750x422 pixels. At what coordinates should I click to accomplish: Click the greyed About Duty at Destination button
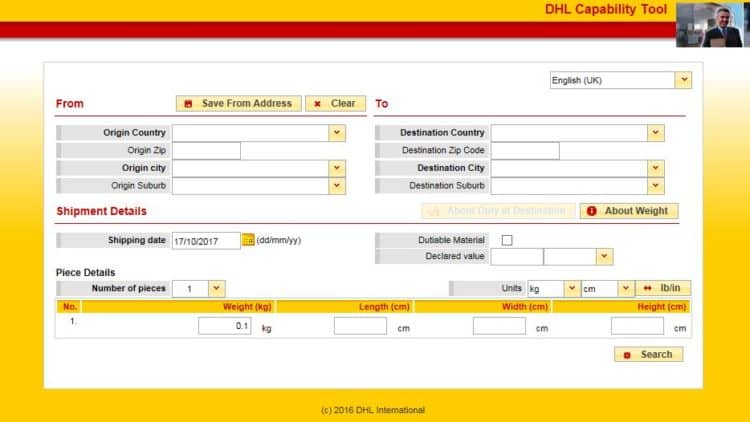tap(498, 211)
